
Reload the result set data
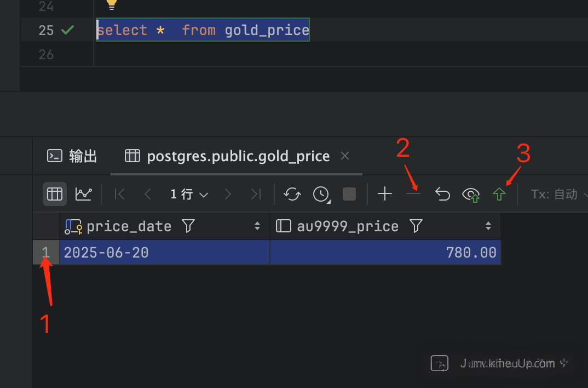292,194
